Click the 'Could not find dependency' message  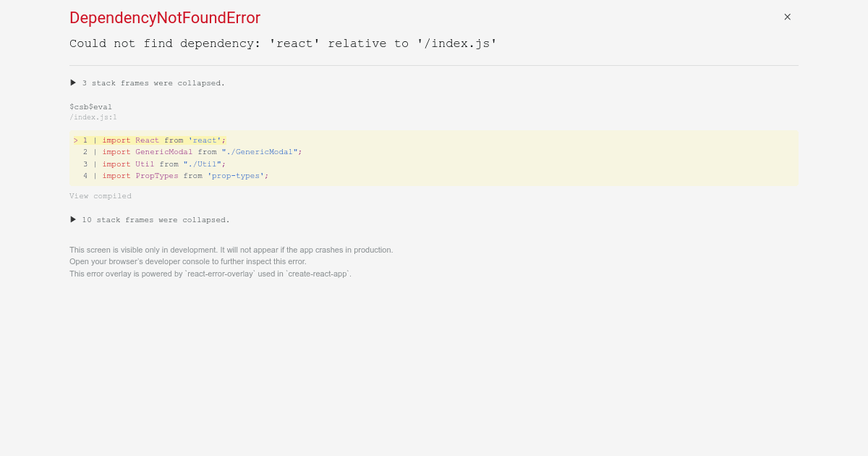(283, 43)
